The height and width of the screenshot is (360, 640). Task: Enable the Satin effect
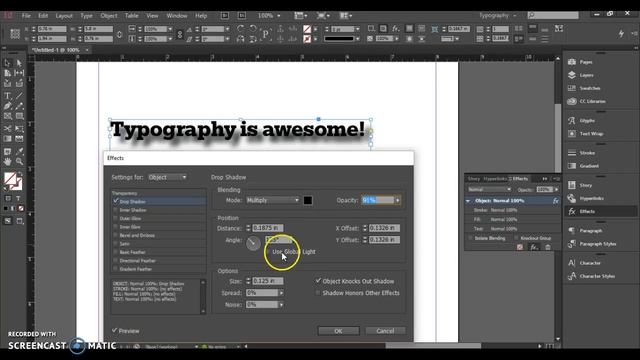pos(116,244)
